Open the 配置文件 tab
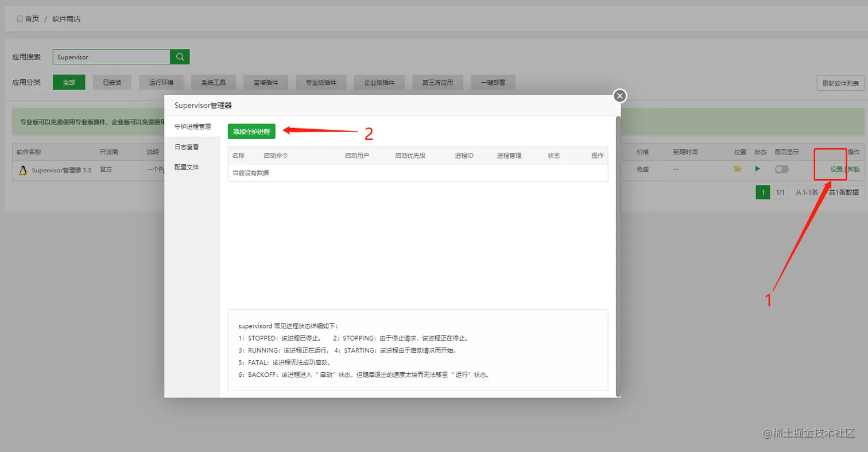The width and height of the screenshot is (868, 452). click(x=192, y=167)
